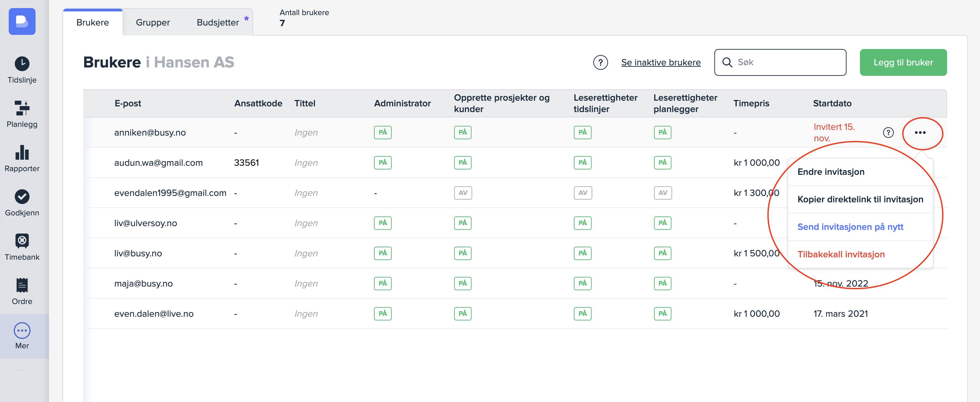Click help icon beside Se inaktive brukere
Screen dimensions: 980x402
click(x=600, y=62)
